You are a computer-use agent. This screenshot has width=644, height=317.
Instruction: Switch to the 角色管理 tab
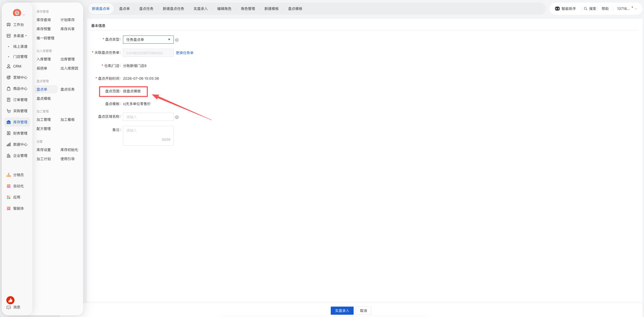click(x=248, y=9)
